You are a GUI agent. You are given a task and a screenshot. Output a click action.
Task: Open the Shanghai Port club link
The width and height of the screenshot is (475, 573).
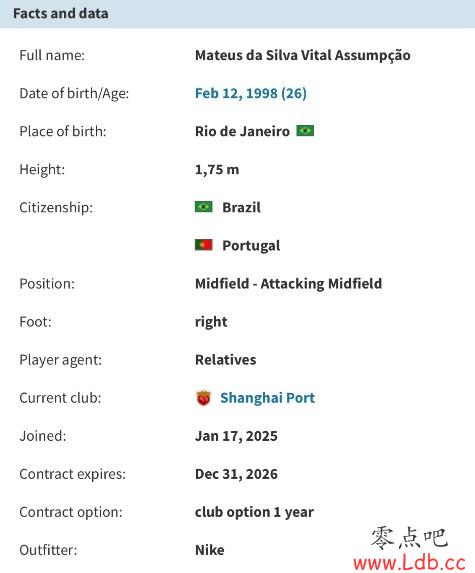pos(267,398)
